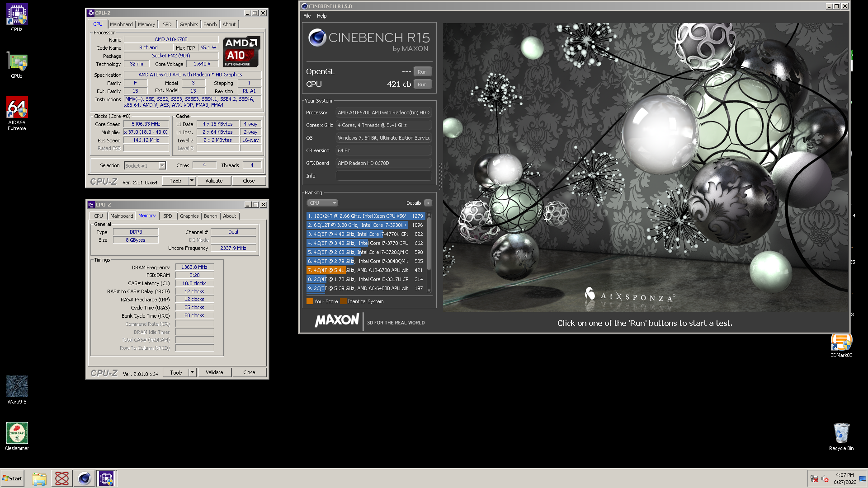Click the Cinebench R15 sphere logo
The height and width of the screenshot is (488, 868).
tap(317, 38)
